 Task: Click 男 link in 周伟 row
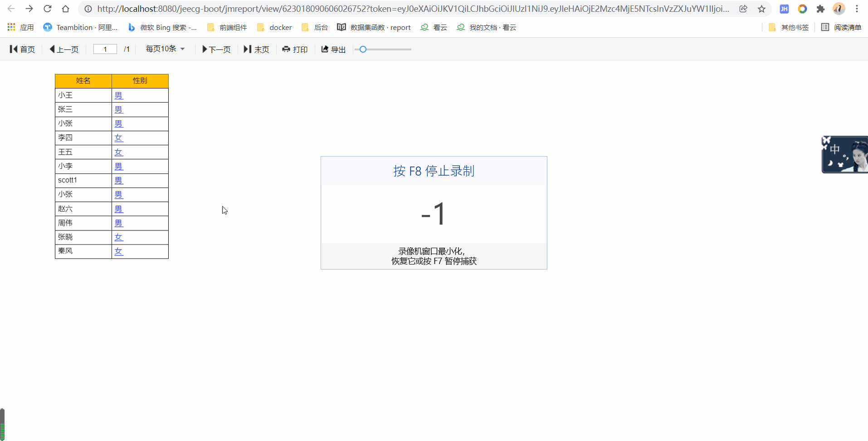[x=118, y=223]
